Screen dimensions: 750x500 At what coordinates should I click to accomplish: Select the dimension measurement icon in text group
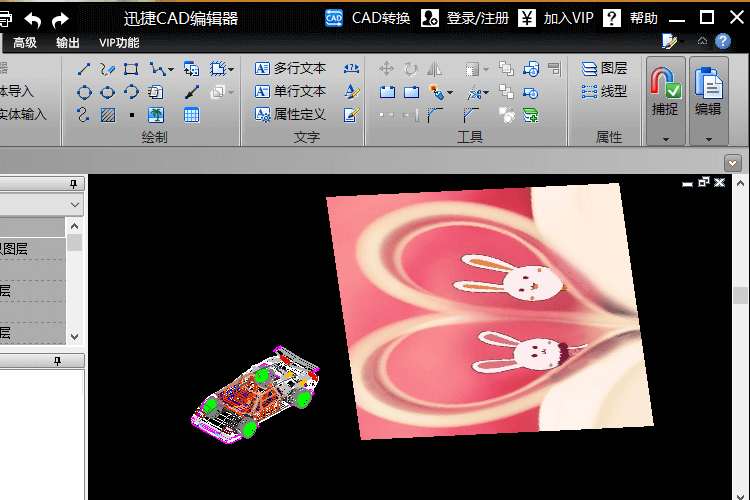pos(352,69)
